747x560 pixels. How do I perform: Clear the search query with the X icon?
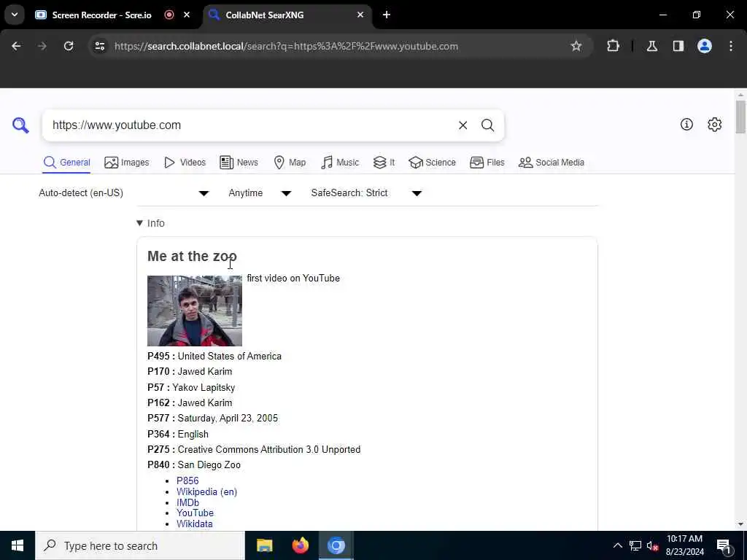(x=462, y=125)
